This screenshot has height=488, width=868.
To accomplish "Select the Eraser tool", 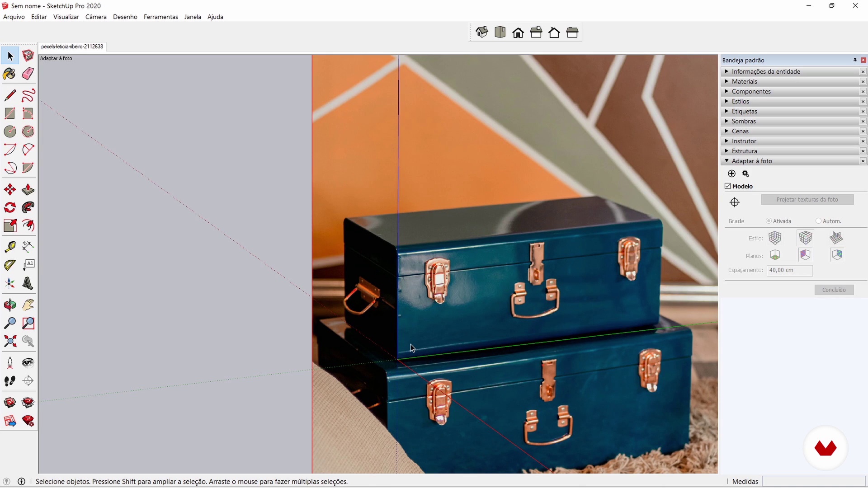I will coord(28,74).
